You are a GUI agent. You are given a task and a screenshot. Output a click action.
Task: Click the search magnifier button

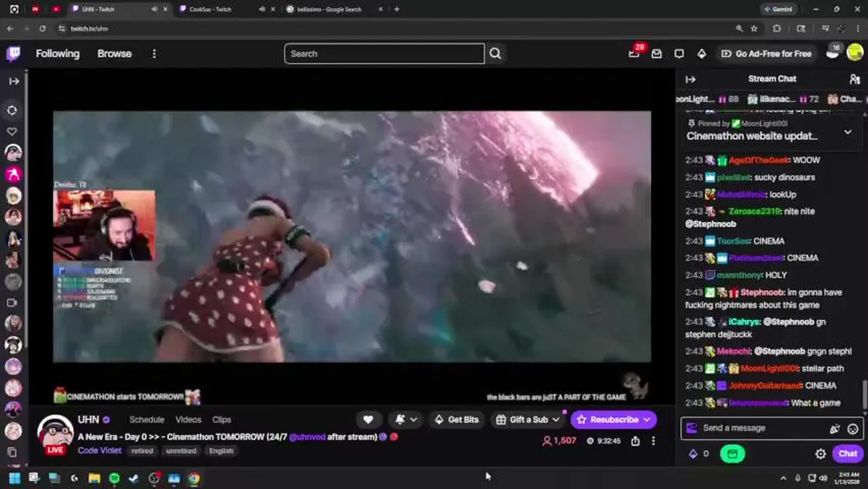pos(495,54)
